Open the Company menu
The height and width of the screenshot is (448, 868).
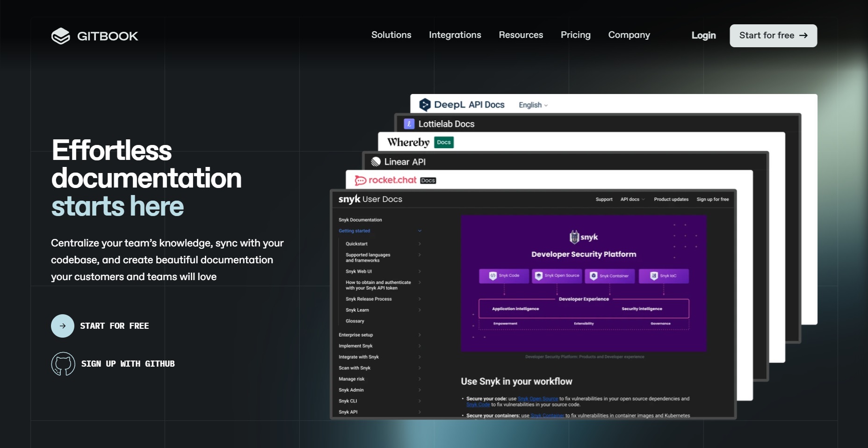pos(629,35)
